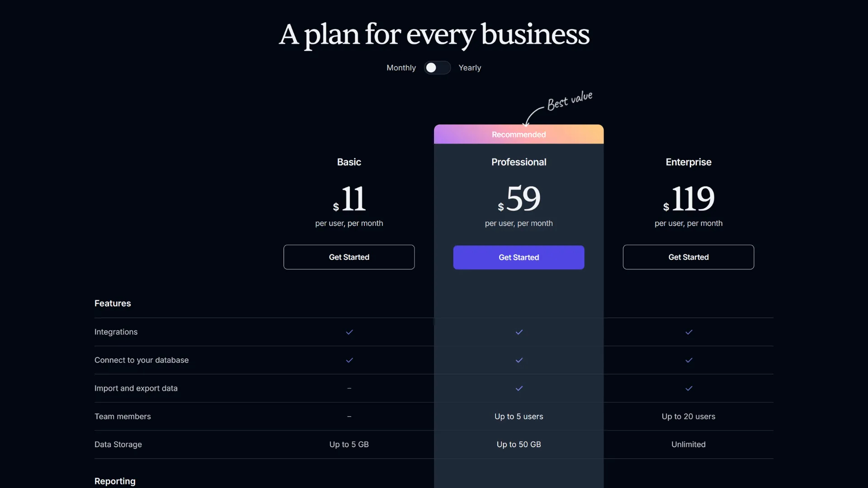Click the Integrations checkmark under Enterprise plan

[x=689, y=332]
